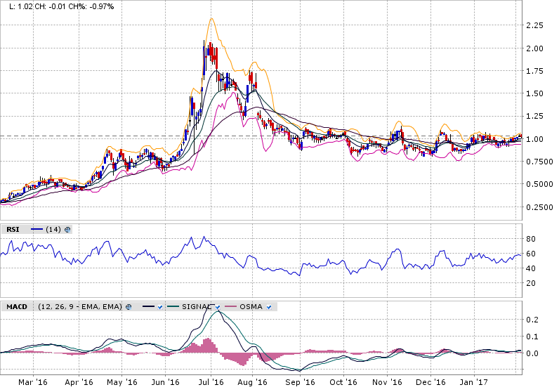The width and height of the screenshot is (559, 392).
Task: Click the 1.00 price axis label
Action: (534, 139)
